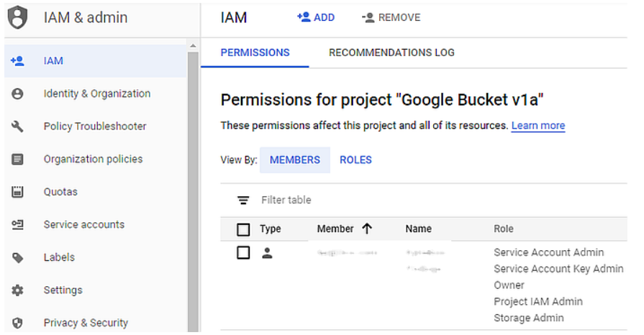
Task: Click the Labels tag icon
Action: point(17,258)
